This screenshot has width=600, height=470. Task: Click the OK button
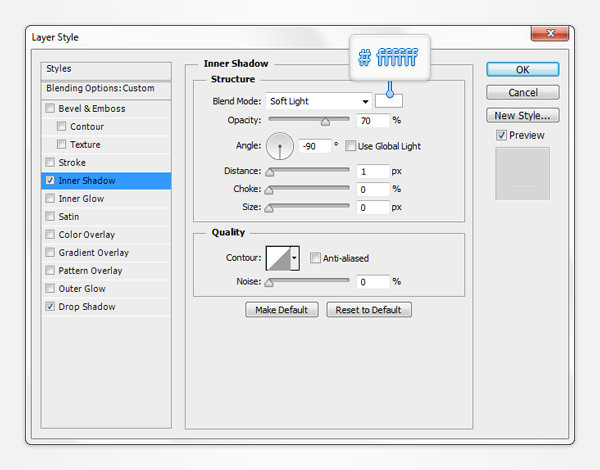[522, 70]
